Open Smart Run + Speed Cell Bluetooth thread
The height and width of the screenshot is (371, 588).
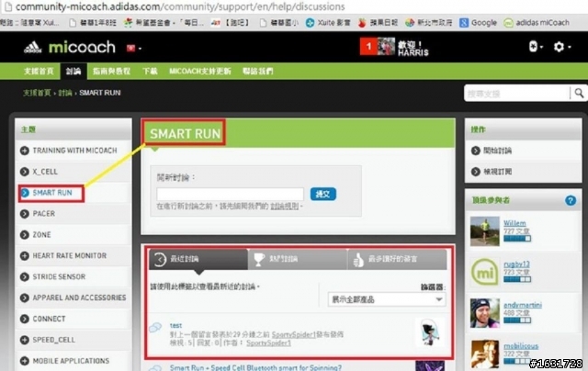click(x=255, y=367)
